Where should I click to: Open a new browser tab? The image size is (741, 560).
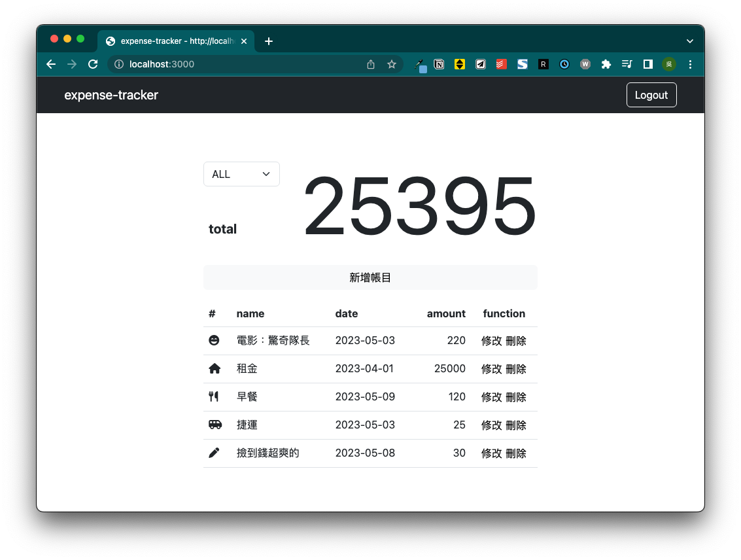[x=268, y=41]
